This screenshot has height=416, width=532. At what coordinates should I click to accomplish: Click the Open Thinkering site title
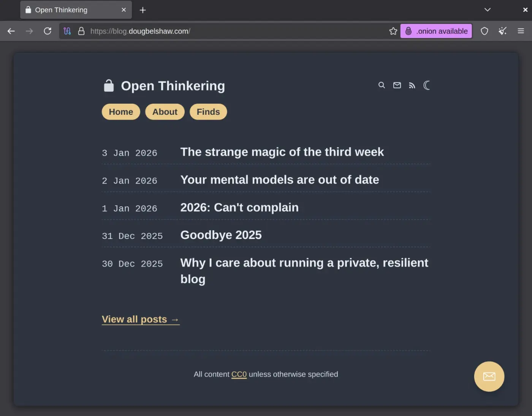click(x=173, y=86)
